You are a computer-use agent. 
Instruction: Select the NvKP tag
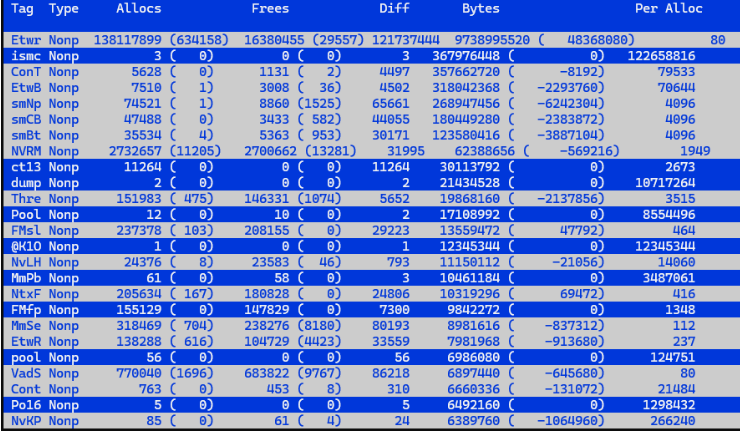coord(26,421)
